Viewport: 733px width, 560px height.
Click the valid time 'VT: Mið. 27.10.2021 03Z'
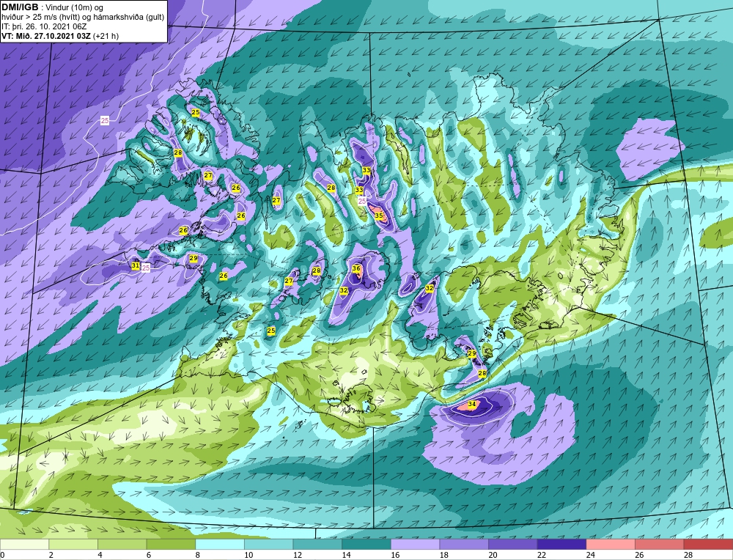coord(47,36)
